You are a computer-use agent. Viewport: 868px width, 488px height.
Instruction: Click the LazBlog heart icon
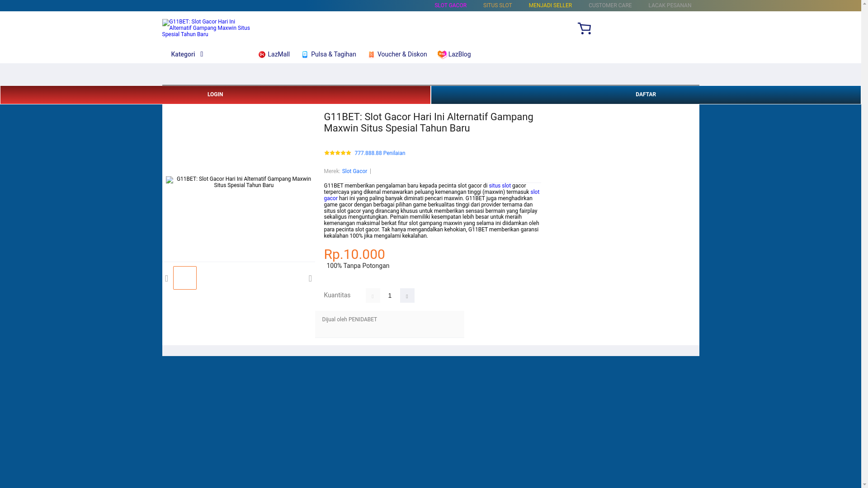click(x=442, y=55)
